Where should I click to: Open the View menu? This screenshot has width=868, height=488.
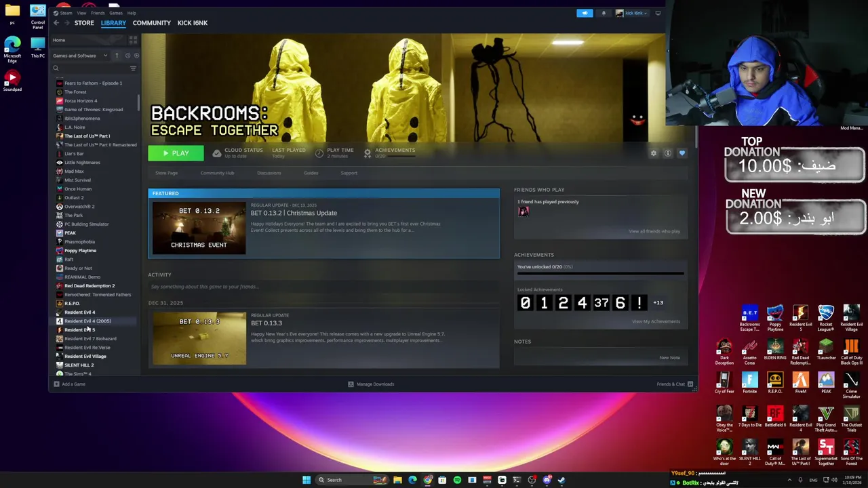[81, 13]
